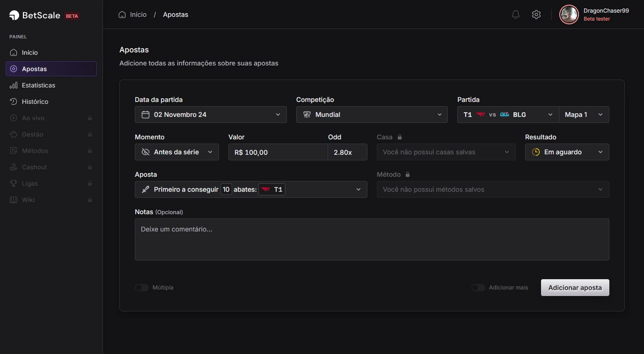This screenshot has height=354, width=644.
Task: Click the lock icon next to Casa
Action: pos(400,137)
